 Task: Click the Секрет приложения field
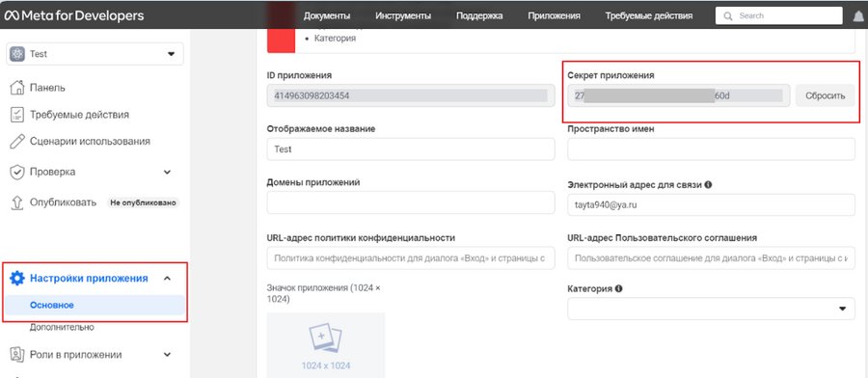click(679, 95)
